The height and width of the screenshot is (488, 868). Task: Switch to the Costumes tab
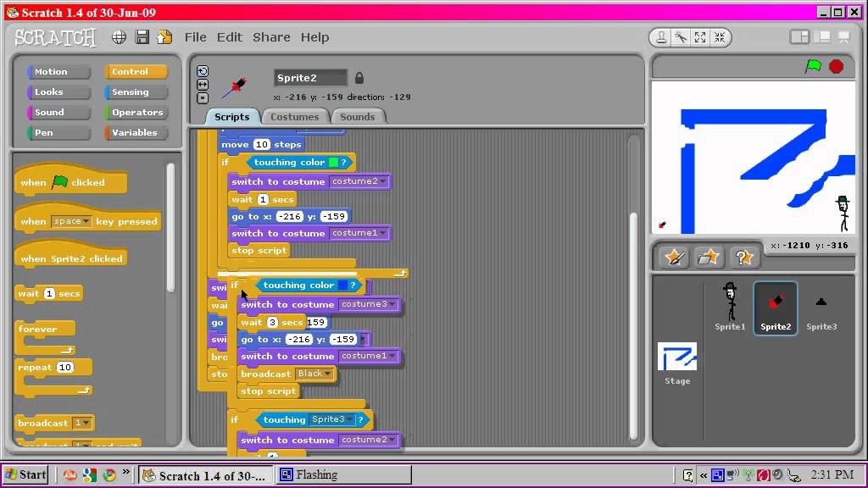coord(295,117)
